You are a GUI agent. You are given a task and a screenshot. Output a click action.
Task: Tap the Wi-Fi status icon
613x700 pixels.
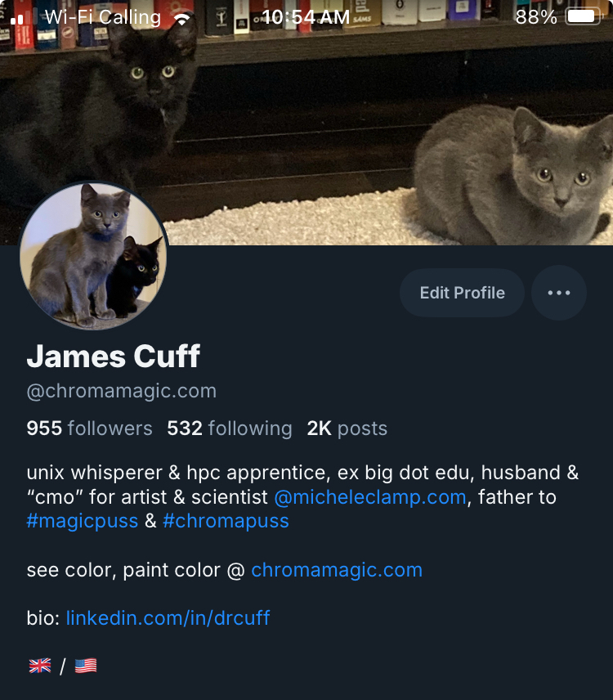pos(181,18)
